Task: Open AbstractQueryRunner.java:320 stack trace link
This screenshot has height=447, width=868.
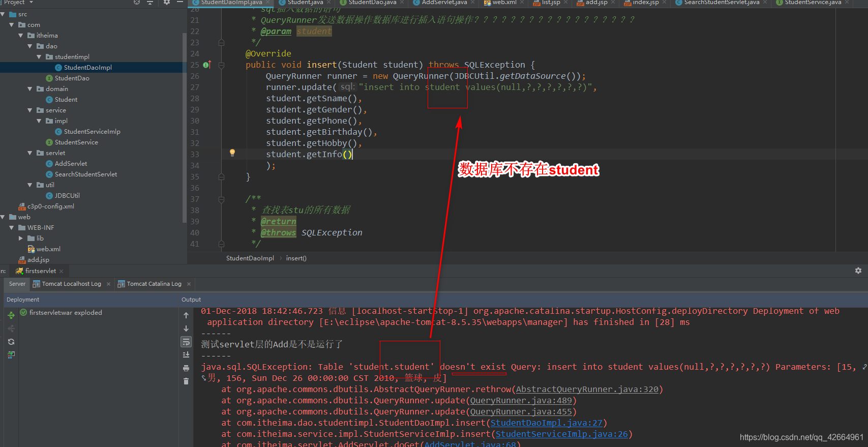Action: coord(587,389)
